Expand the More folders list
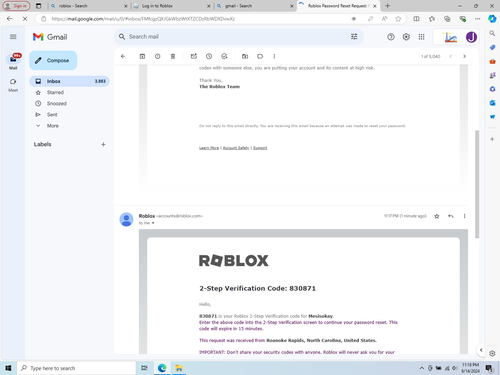 tap(53, 126)
